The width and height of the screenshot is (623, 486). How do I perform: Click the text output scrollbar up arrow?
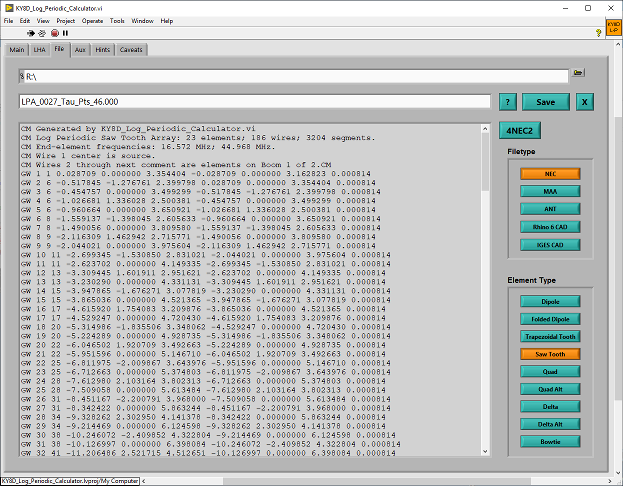click(x=485, y=128)
